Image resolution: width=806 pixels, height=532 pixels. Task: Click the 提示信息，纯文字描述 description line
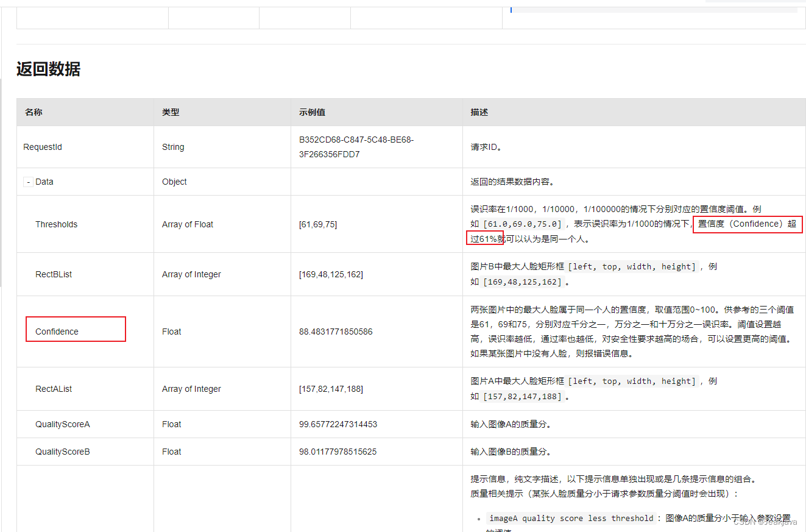click(x=613, y=479)
